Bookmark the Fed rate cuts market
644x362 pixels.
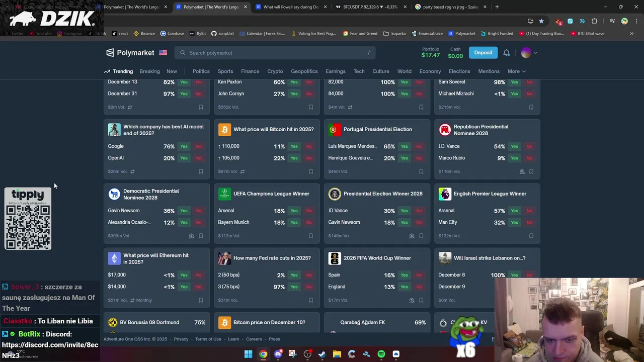311,300
